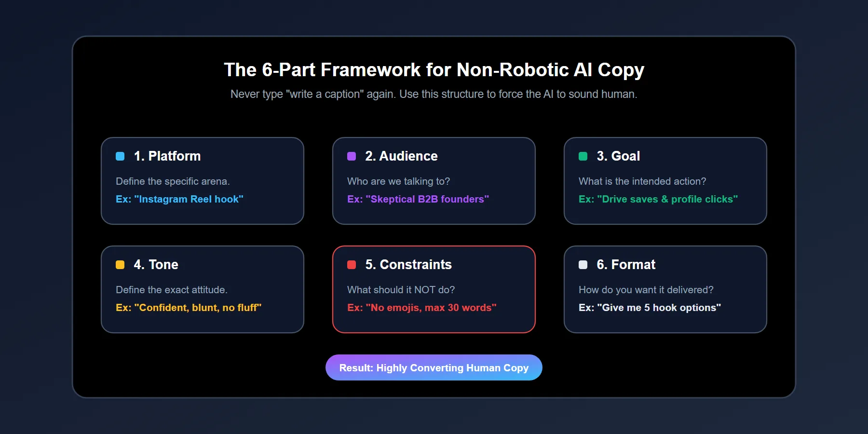The height and width of the screenshot is (434, 868).
Task: Click the green square icon beside Goal
Action: tap(582, 156)
